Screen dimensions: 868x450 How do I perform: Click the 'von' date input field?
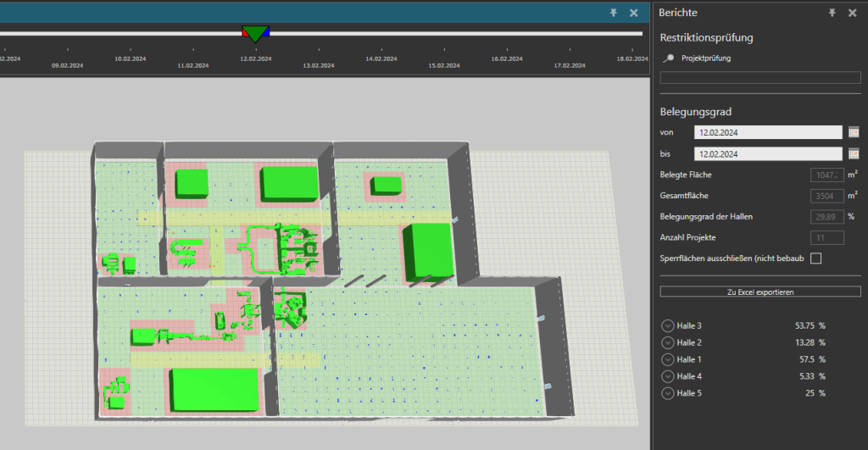[x=767, y=132]
